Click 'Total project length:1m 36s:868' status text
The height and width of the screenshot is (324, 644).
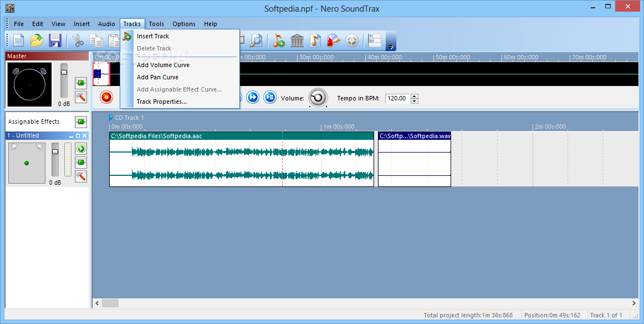(468, 315)
